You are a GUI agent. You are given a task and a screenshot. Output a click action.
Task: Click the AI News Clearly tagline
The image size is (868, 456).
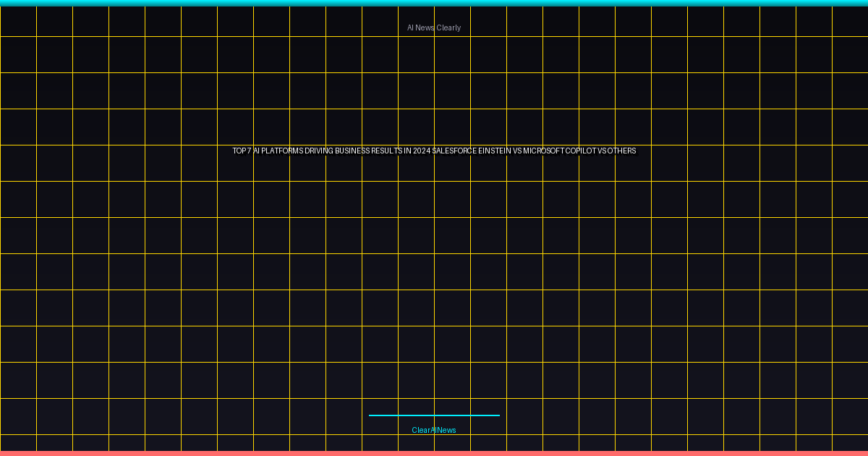click(x=434, y=28)
